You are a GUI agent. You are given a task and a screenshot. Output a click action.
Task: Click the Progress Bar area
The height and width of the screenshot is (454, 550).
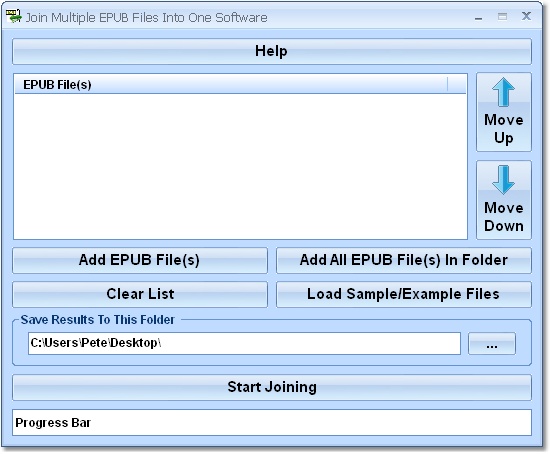tap(272, 423)
